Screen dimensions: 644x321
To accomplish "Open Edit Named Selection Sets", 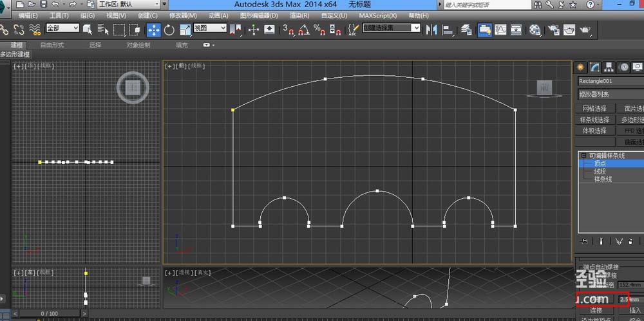I will click(353, 29).
